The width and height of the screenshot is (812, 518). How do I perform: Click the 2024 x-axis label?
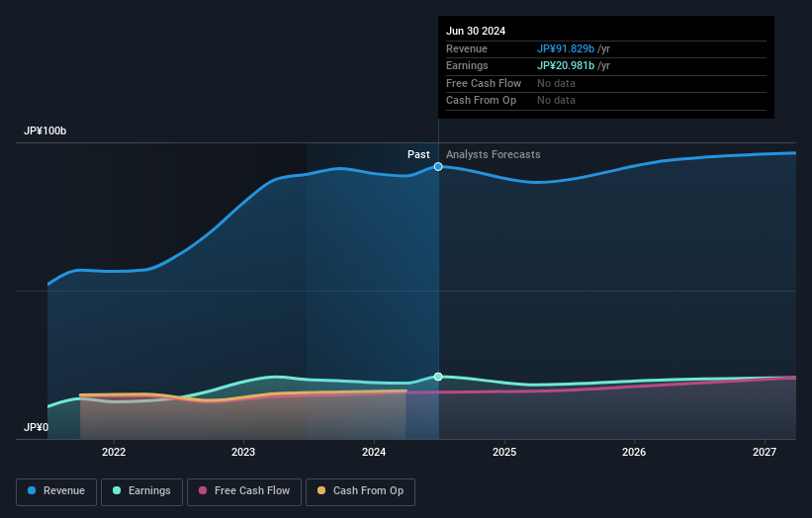374,453
